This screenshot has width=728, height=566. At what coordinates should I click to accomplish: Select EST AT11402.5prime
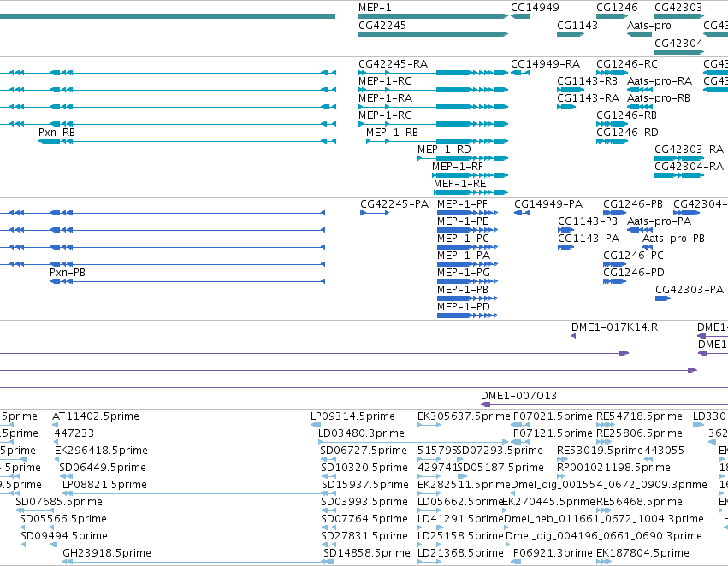pyautogui.click(x=56, y=425)
